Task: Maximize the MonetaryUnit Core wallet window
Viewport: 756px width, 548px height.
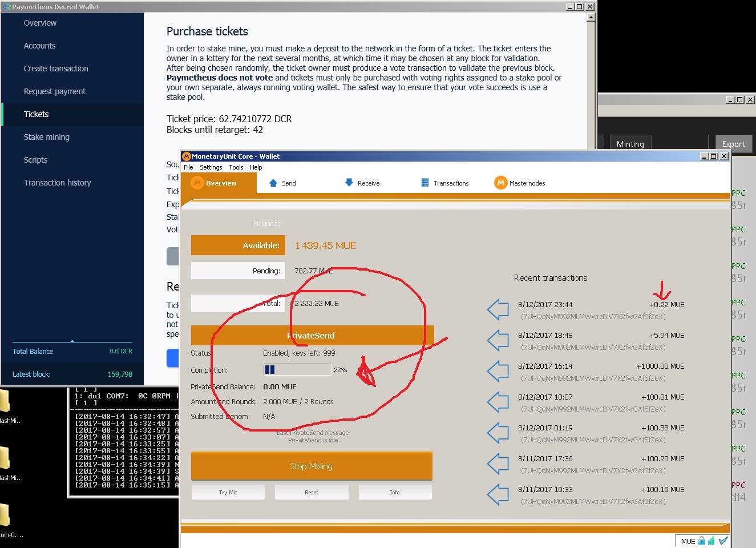Action: (x=714, y=156)
